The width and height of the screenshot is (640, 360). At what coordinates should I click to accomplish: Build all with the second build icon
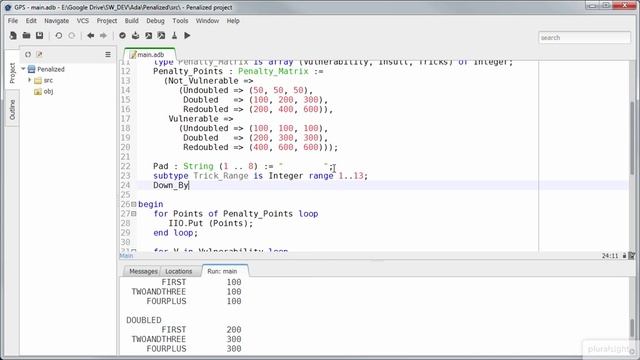(162, 36)
